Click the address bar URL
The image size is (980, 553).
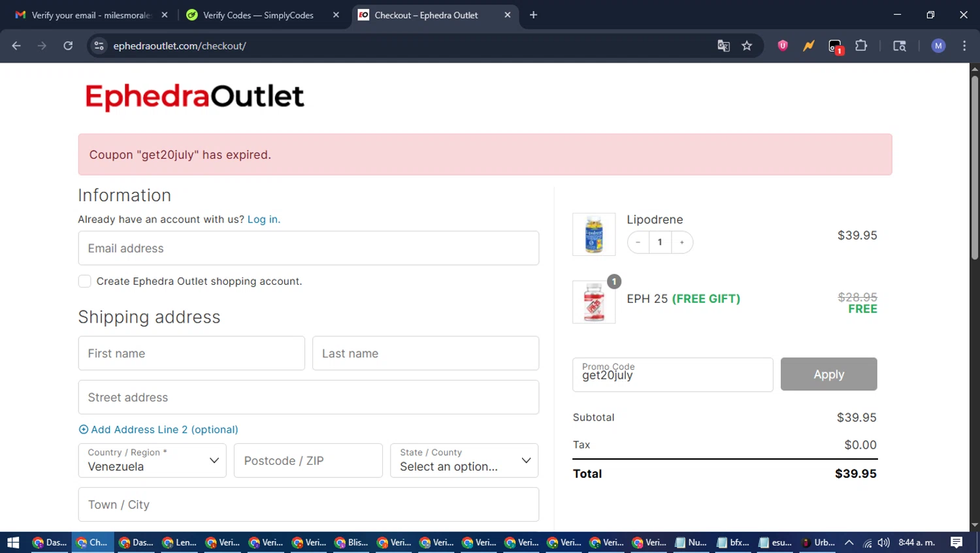pos(180,46)
